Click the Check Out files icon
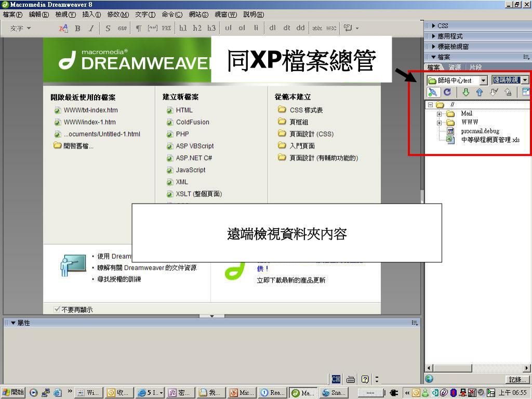 (x=494, y=92)
